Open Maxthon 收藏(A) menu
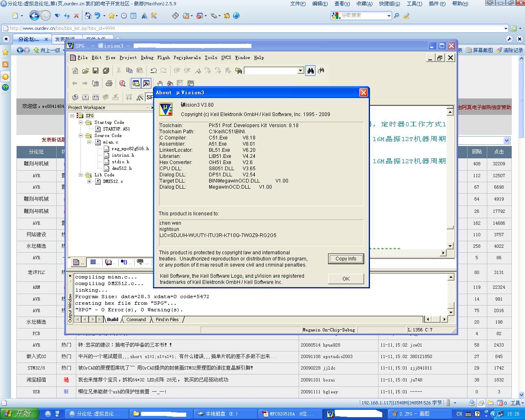 coord(364,4)
